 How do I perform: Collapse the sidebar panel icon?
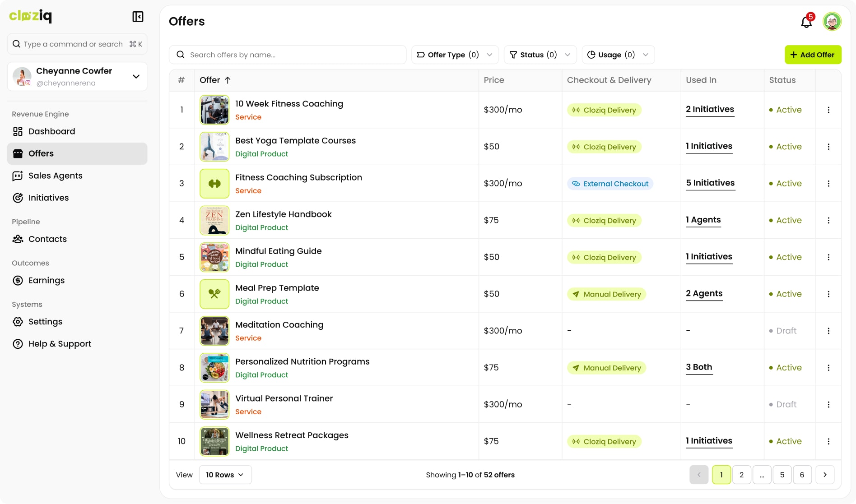coord(138,17)
